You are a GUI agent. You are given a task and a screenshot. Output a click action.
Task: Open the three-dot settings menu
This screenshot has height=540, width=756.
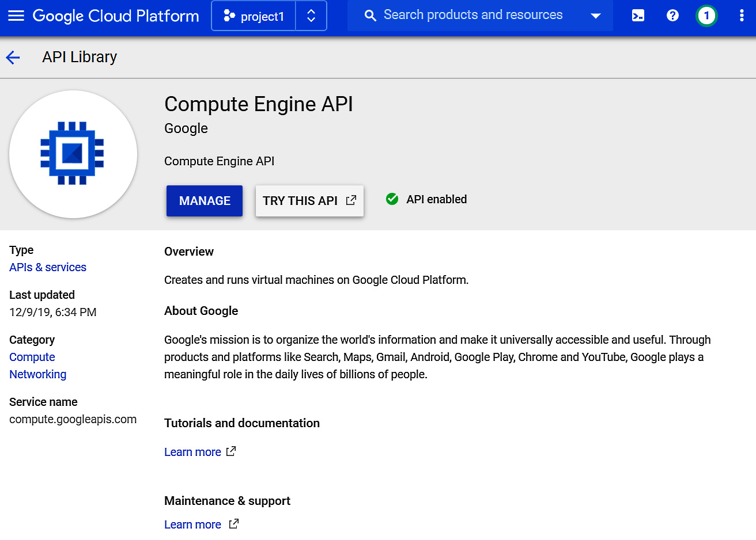tap(742, 16)
